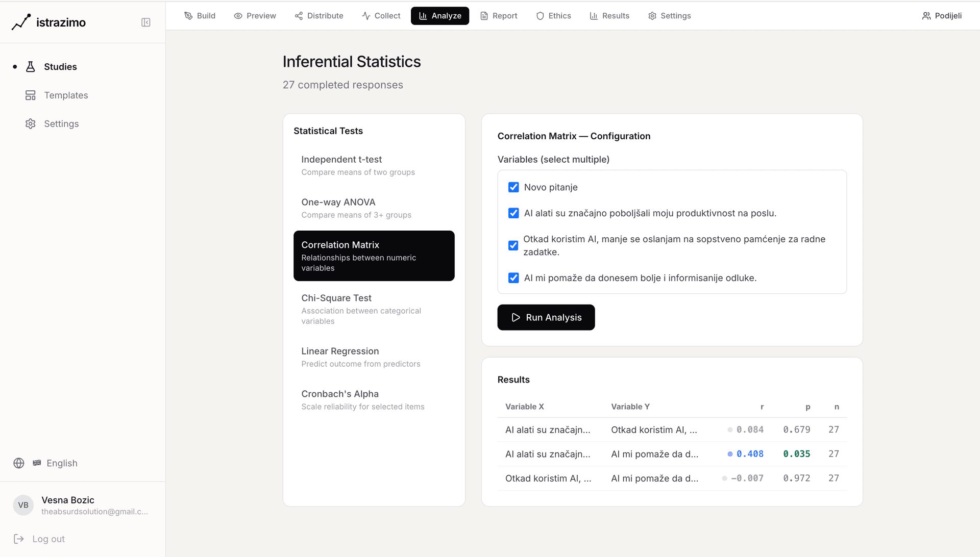Image resolution: width=980 pixels, height=557 pixels.
Task: Switch to the Report tab
Action: pyautogui.click(x=499, y=16)
